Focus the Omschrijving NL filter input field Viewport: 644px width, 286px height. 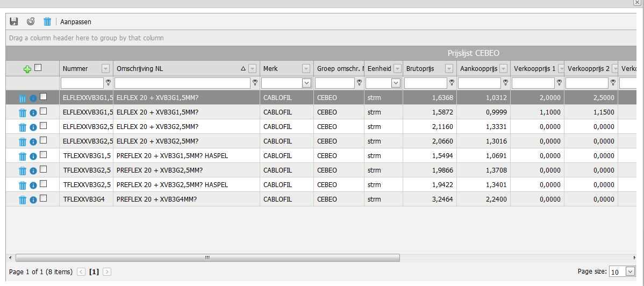click(182, 83)
